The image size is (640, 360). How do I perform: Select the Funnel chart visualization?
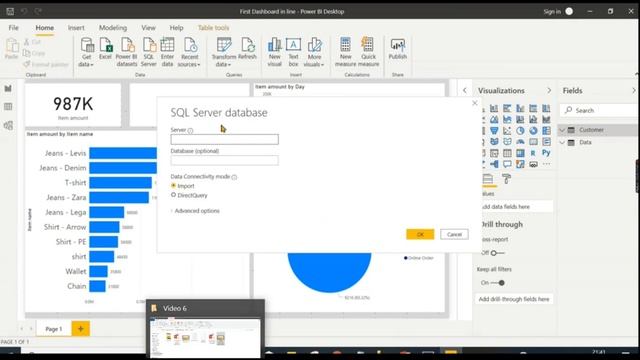494,131
